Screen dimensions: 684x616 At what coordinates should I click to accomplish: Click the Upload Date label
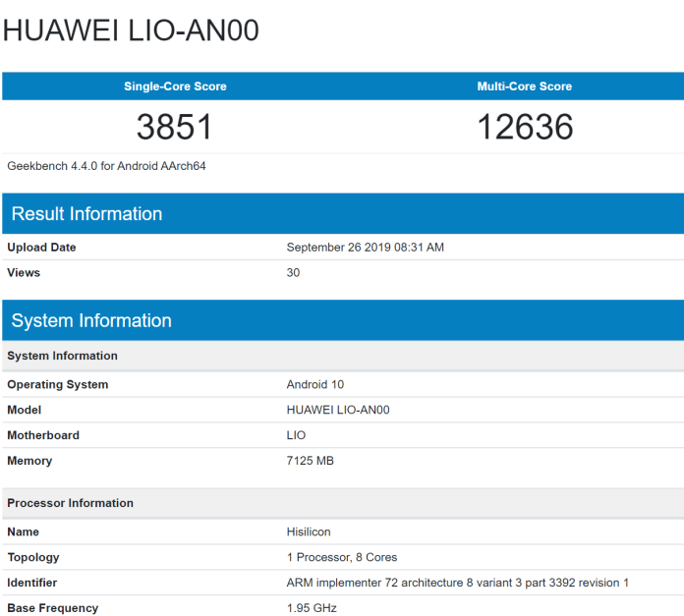pyautogui.click(x=41, y=248)
